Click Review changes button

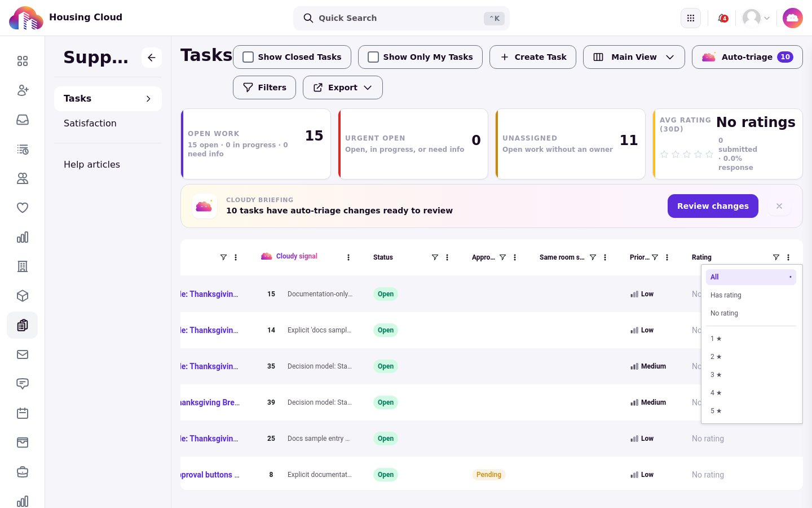pos(713,206)
